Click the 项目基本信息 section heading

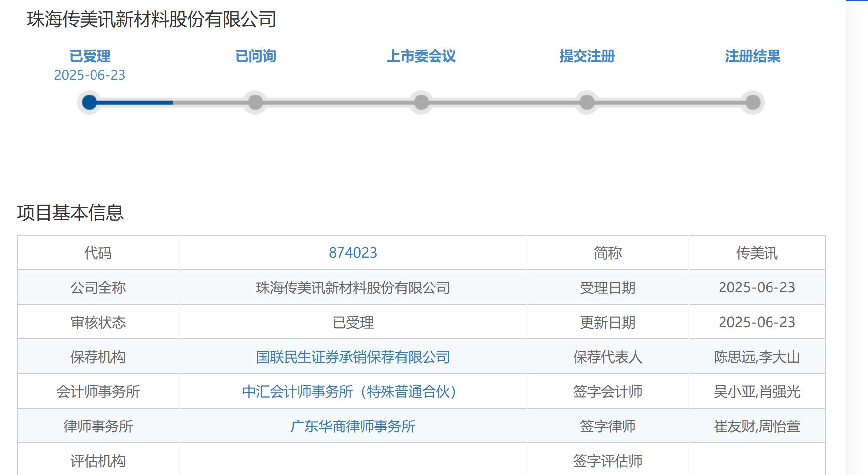tap(70, 213)
